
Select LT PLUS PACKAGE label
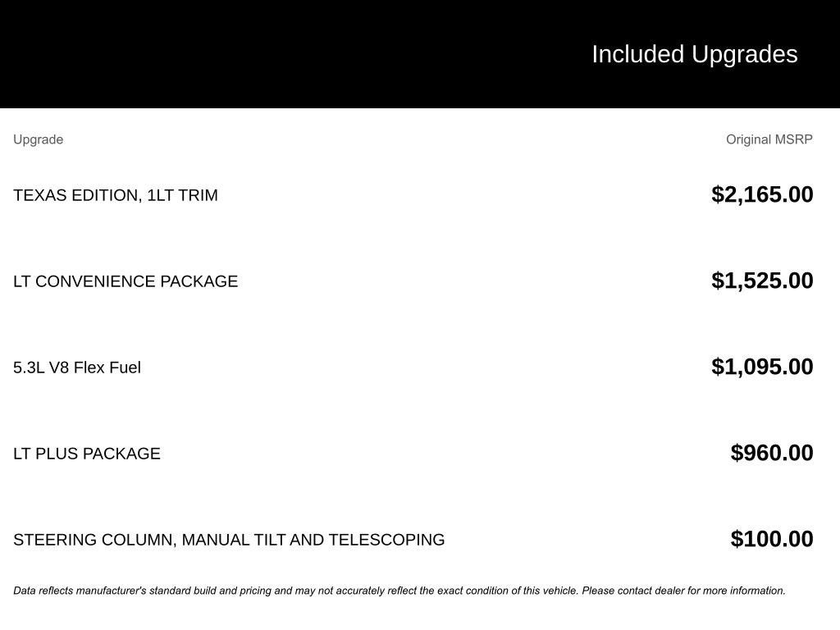pyautogui.click(x=87, y=454)
